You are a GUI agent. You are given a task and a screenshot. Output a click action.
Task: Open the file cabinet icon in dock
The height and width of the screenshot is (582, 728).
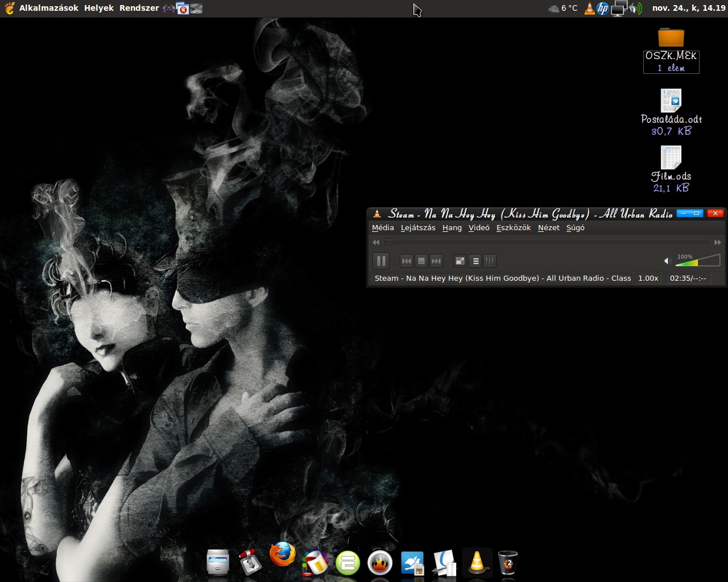point(218,563)
